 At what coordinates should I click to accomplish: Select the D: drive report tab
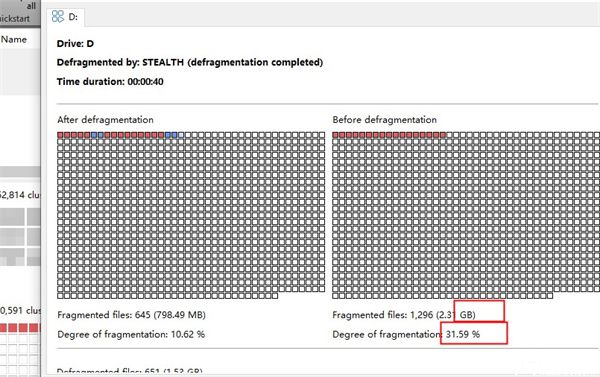tap(66, 17)
